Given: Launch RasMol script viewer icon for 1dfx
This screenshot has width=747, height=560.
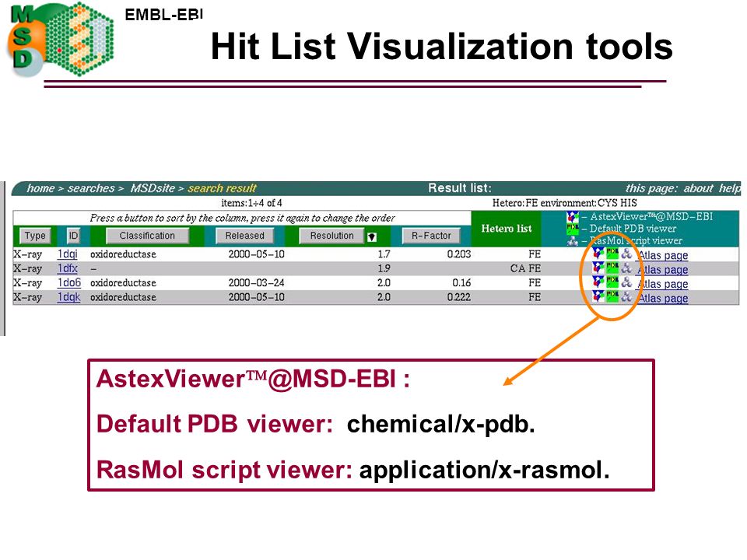Looking at the screenshot, I should click(626, 268).
